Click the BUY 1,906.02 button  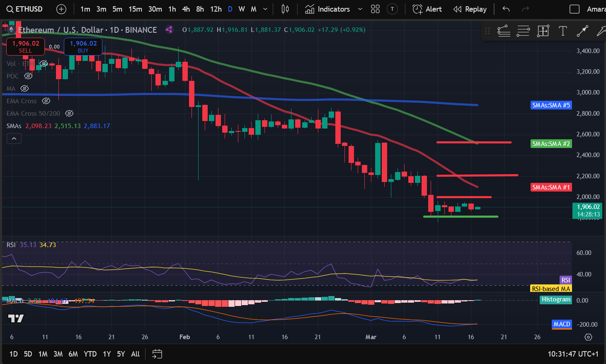83,46
